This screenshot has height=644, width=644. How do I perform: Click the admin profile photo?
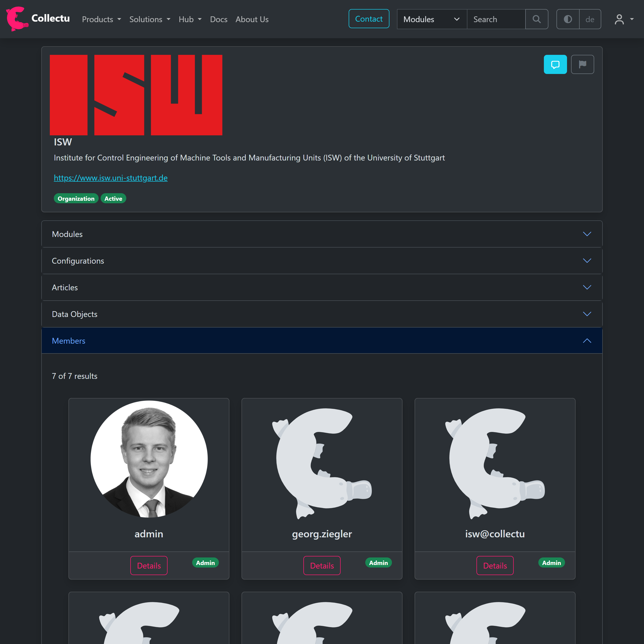149,459
